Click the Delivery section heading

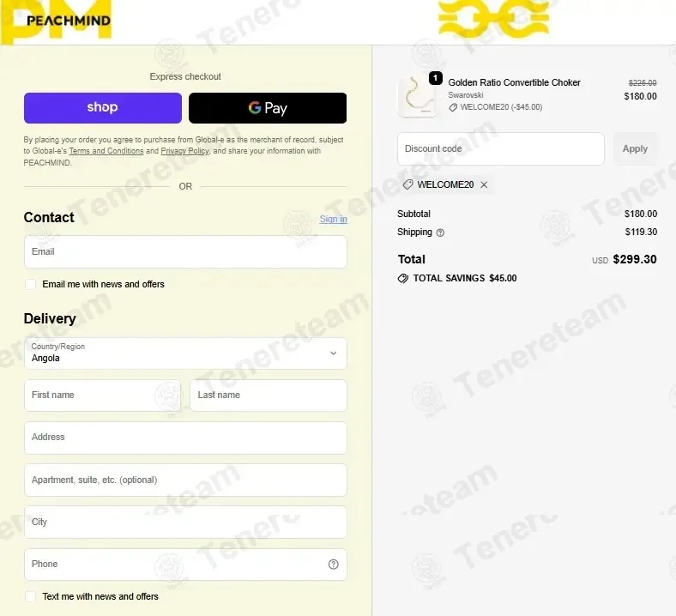click(x=50, y=319)
